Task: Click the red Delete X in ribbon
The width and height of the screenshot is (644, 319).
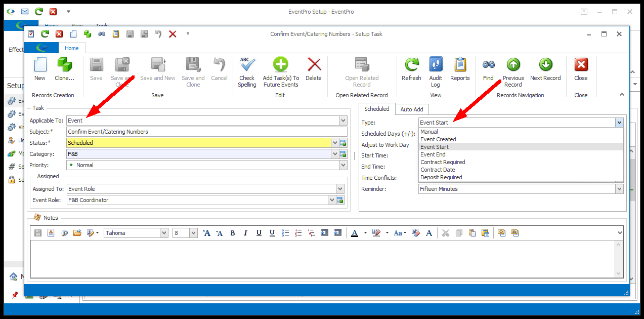Action: [314, 69]
